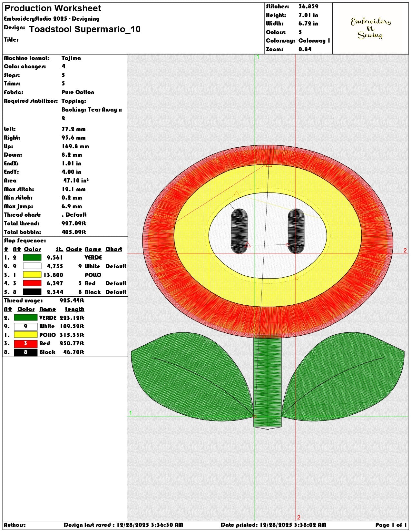Click the Fabric value 'Pure Cotton'
The image size is (411, 532).
pos(78,92)
